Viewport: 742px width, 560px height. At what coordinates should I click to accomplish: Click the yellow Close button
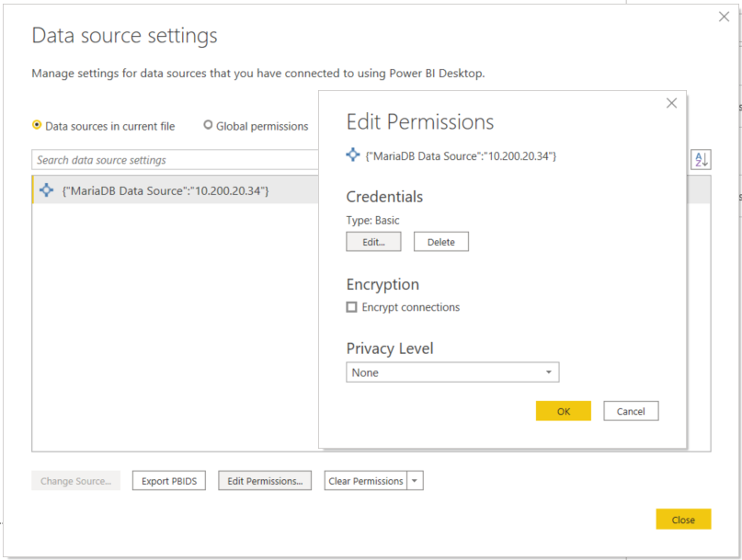click(683, 520)
